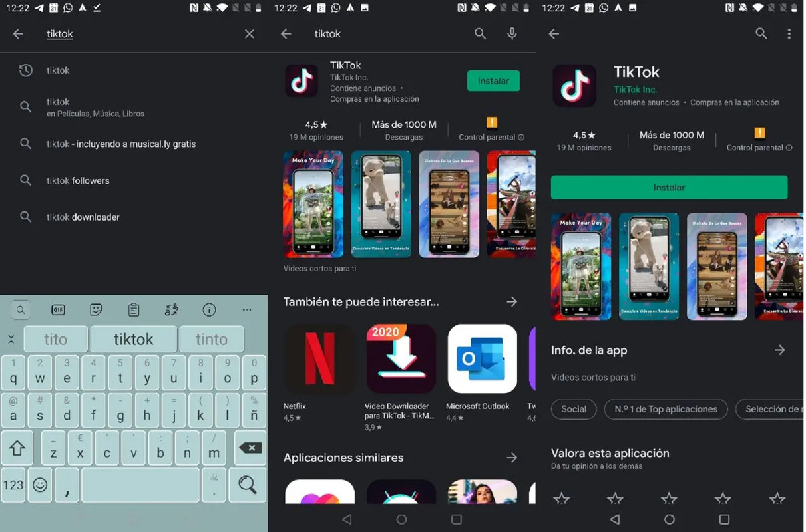The height and width of the screenshot is (532, 806).
Task: Tap Control parental info in results screen
Action: tap(491, 130)
